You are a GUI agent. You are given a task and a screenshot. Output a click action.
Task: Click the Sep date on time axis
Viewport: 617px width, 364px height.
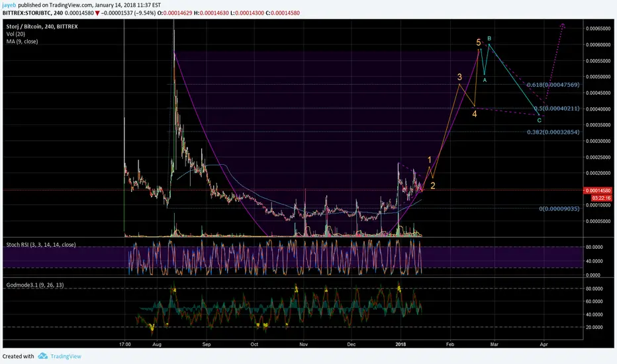pos(207,344)
